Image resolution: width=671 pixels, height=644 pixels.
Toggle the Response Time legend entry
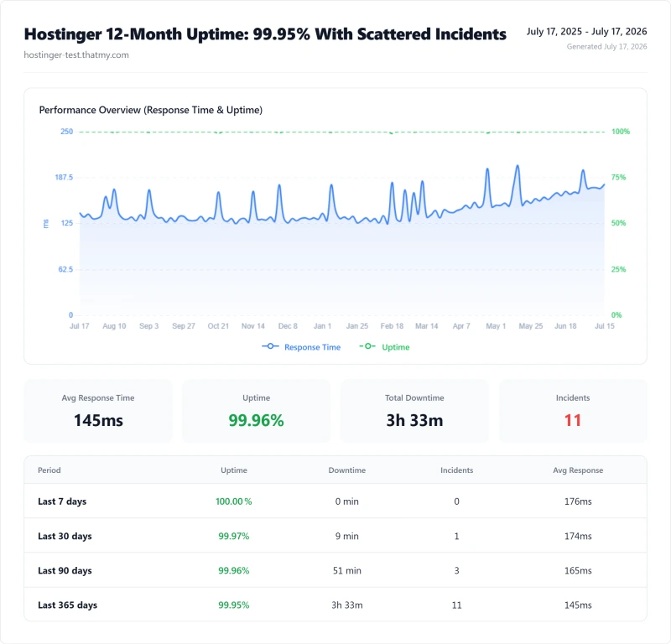pyautogui.click(x=301, y=347)
